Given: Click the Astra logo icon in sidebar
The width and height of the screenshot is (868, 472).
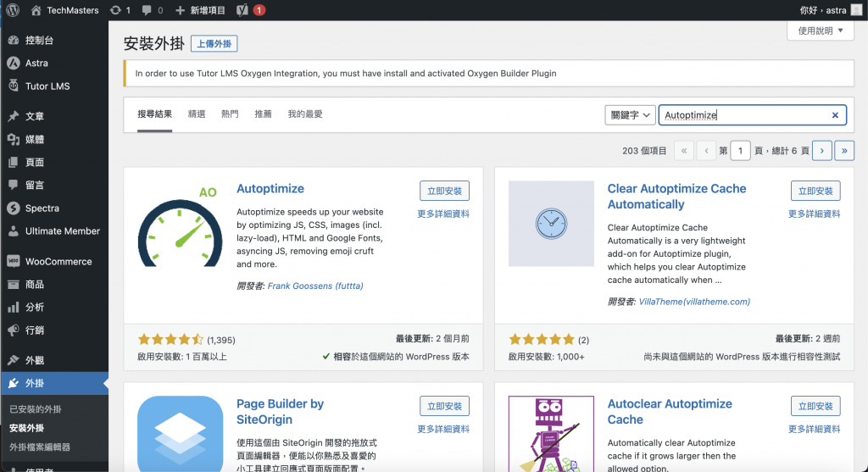Looking at the screenshot, I should click(x=14, y=63).
